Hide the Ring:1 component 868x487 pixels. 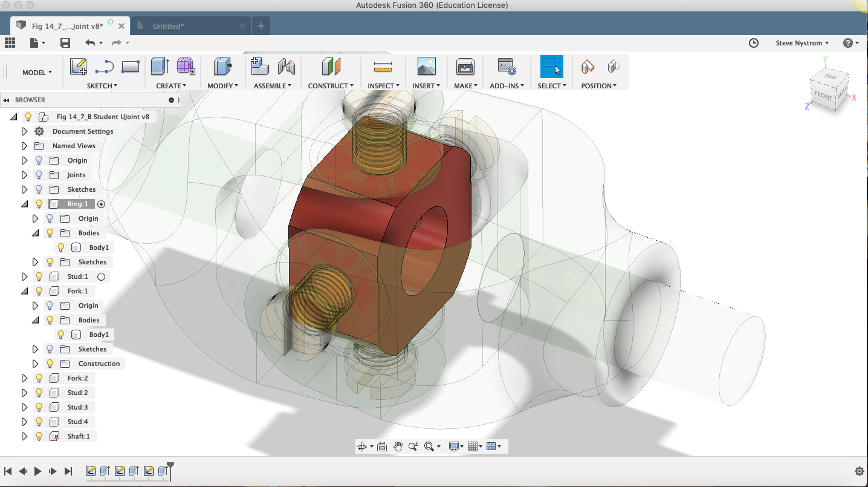pyautogui.click(x=38, y=204)
